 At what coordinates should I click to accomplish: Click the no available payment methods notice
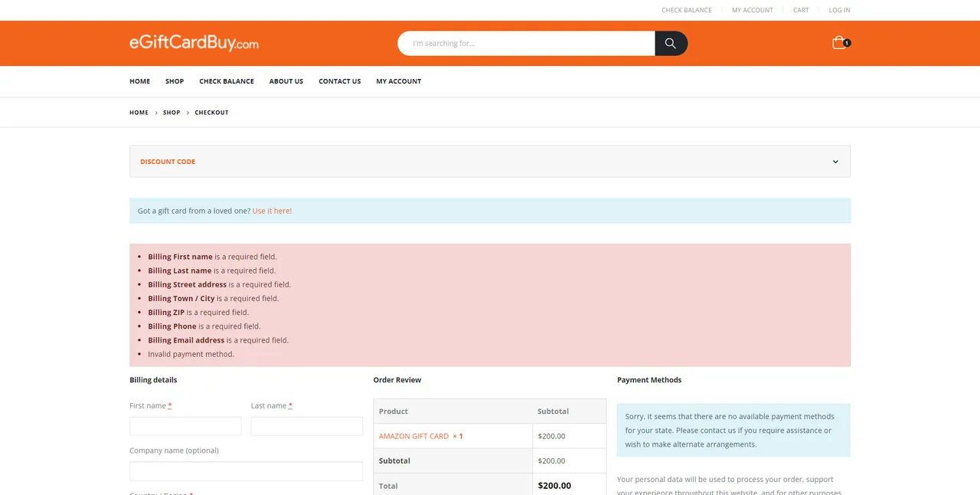point(733,431)
